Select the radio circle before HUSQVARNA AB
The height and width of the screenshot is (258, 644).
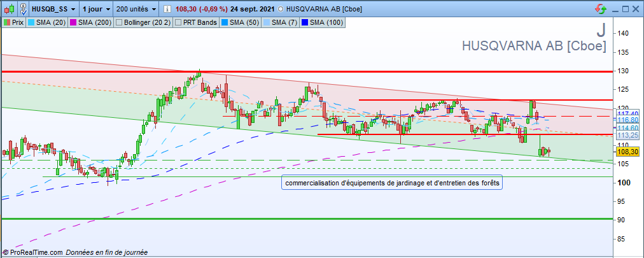[x=281, y=9]
